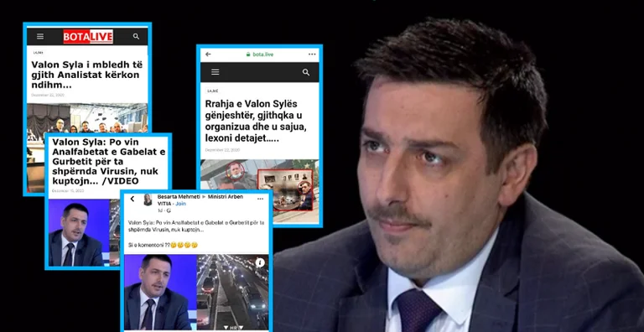Click the analysts group photo thumbnail
This screenshot has height=332, width=644.
(87, 118)
